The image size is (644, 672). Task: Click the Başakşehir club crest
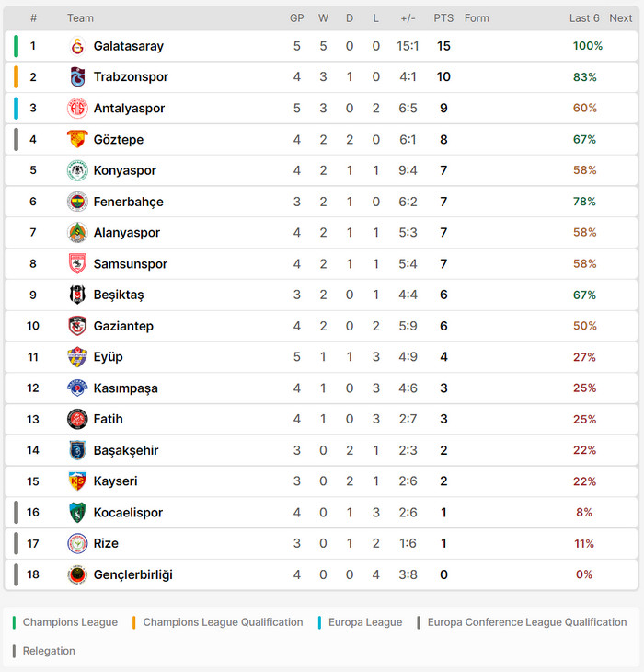pos(77,451)
